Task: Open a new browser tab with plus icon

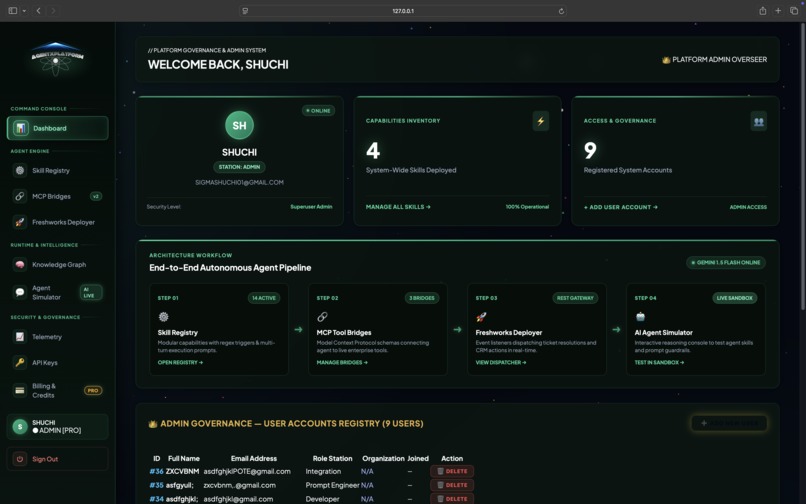Action: click(x=778, y=10)
